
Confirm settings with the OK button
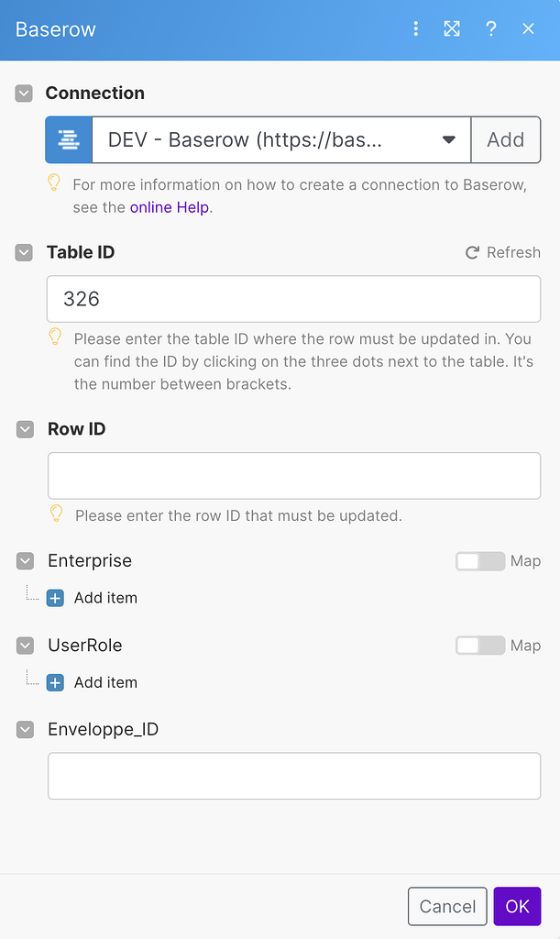point(517,906)
